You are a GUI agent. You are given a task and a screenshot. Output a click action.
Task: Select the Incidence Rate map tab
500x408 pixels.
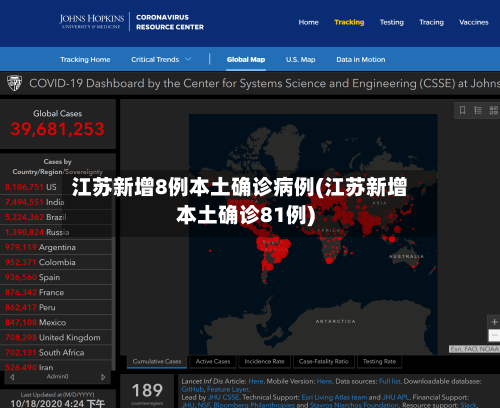click(x=264, y=361)
